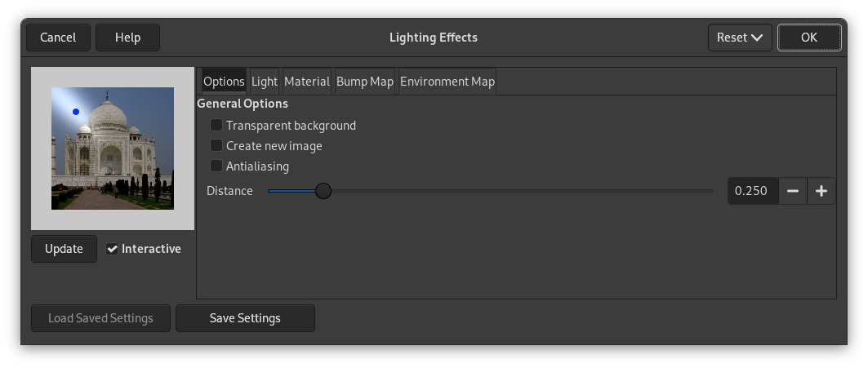Go to the Environment Map tab
868x368 pixels.
[x=447, y=82]
